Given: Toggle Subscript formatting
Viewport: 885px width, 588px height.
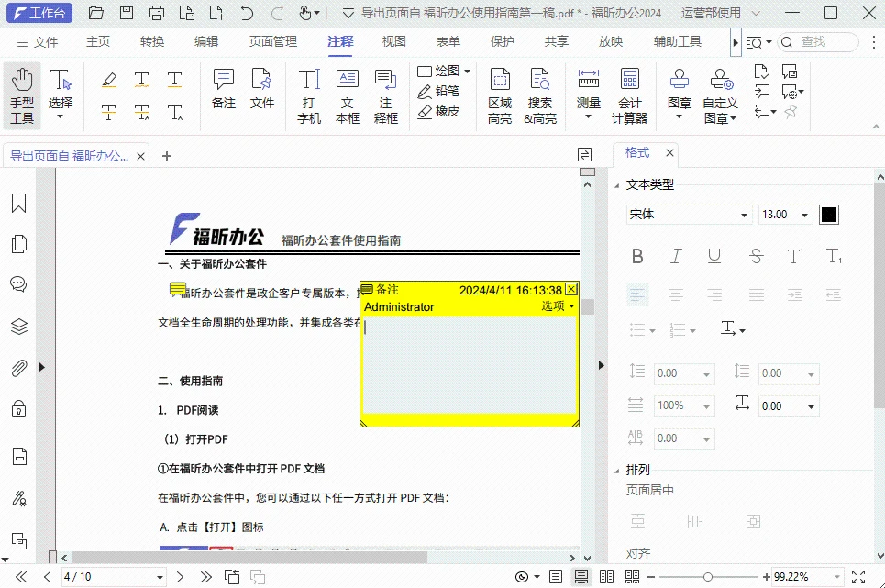Looking at the screenshot, I should [x=834, y=256].
